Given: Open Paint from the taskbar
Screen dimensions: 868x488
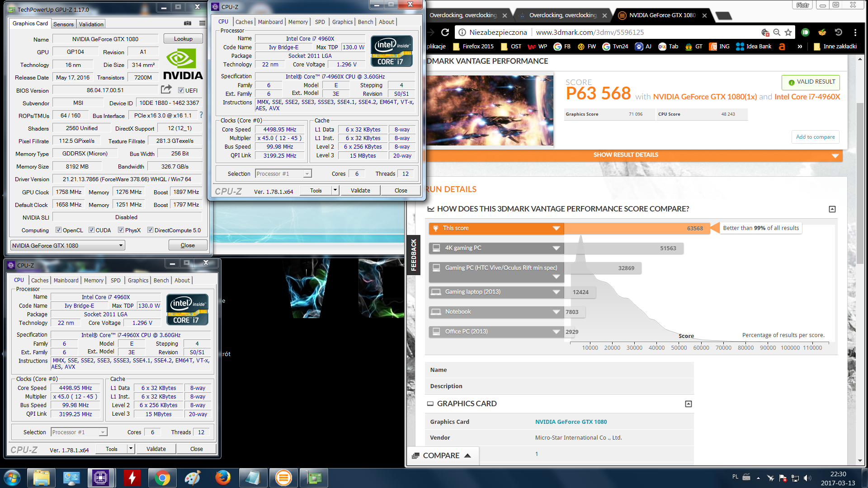Looking at the screenshot, I should [192, 478].
